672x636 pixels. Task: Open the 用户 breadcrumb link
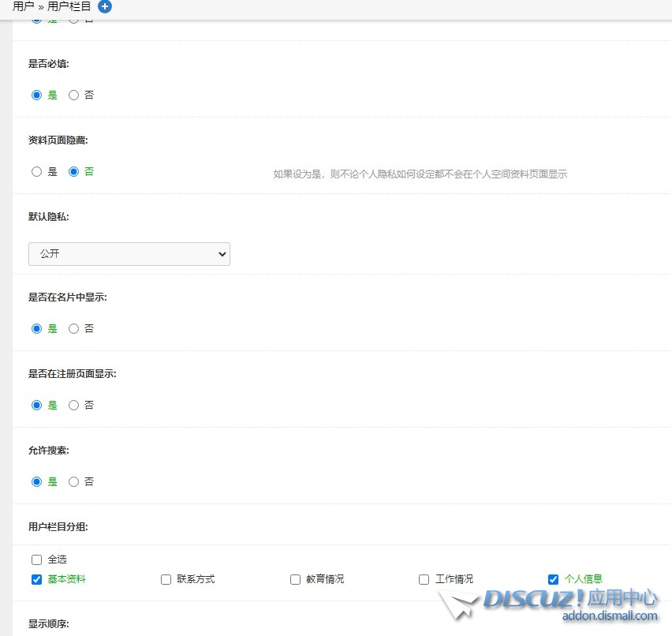point(21,7)
